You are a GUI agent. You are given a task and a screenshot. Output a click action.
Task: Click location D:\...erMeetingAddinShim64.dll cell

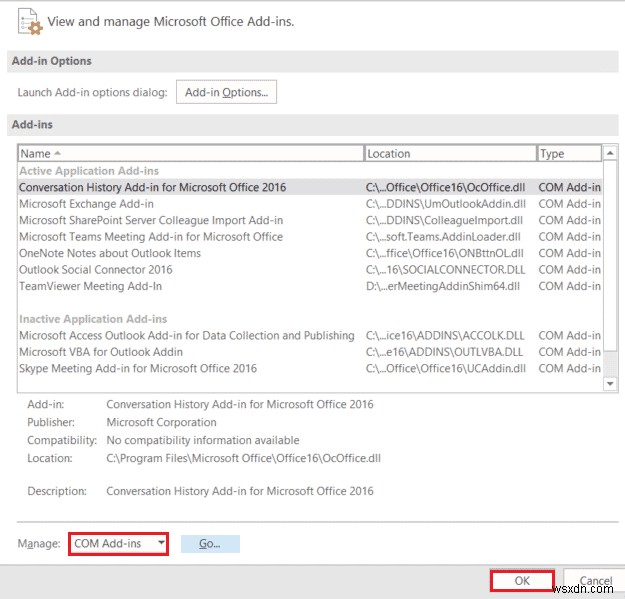coord(443,286)
